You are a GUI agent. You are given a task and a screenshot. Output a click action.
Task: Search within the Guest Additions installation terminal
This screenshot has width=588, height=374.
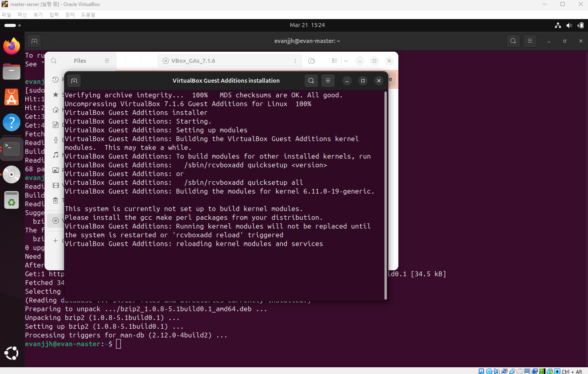(311, 81)
